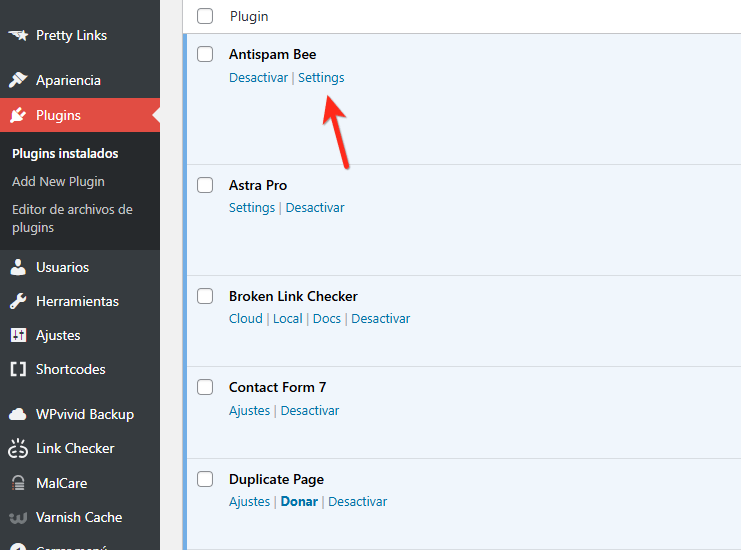Open Settings for Antispam Bee
The width and height of the screenshot is (741, 550).
point(321,77)
